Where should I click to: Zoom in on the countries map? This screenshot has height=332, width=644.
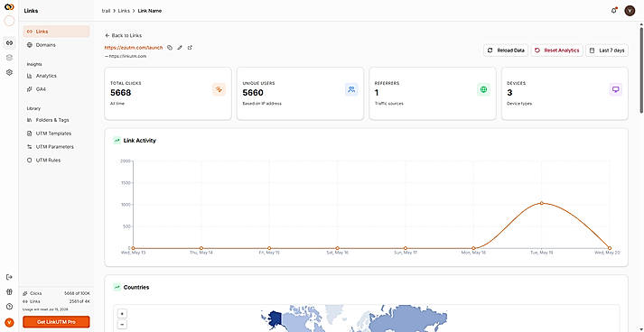point(122,314)
